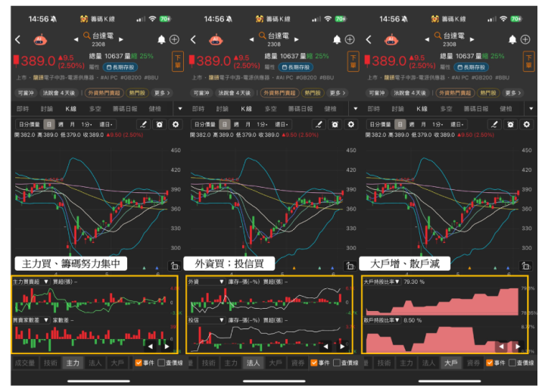Image resolution: width=545 pixels, height=392 pixels.
Task: Select bottom 大戶 tab on middle phone
Action: (x=276, y=362)
